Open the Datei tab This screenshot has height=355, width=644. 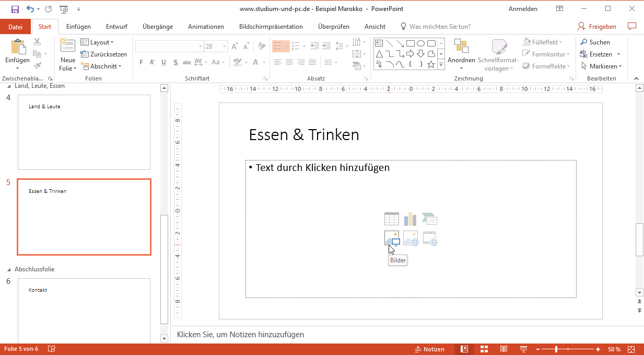(x=16, y=27)
